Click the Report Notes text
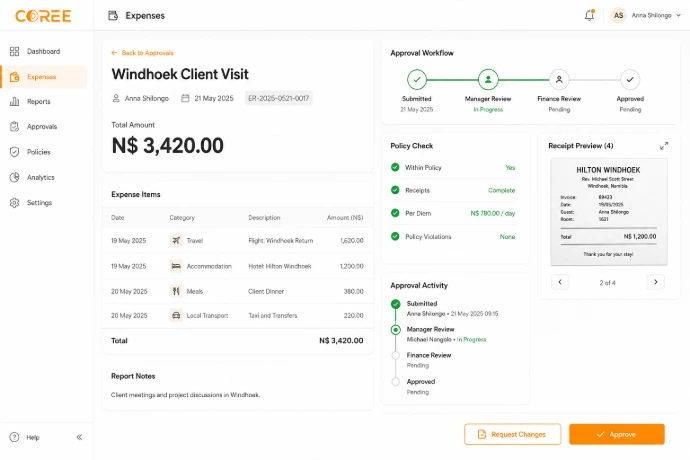 click(x=185, y=395)
